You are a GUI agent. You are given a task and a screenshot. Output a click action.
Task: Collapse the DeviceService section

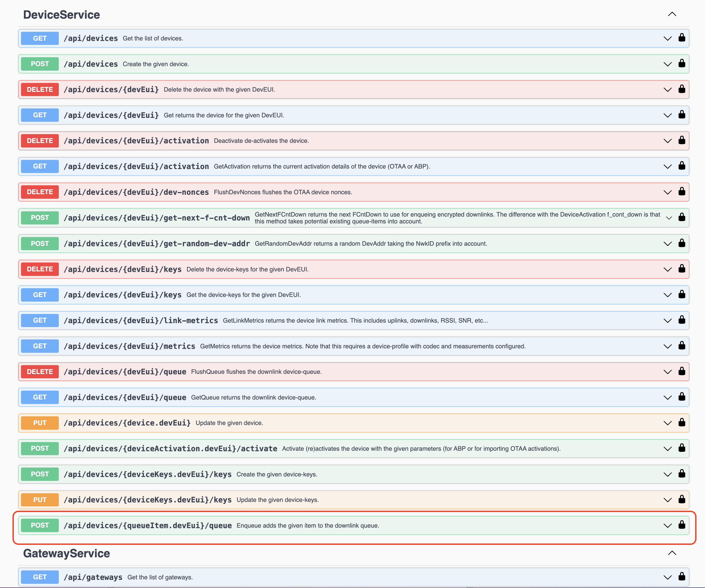tap(672, 14)
